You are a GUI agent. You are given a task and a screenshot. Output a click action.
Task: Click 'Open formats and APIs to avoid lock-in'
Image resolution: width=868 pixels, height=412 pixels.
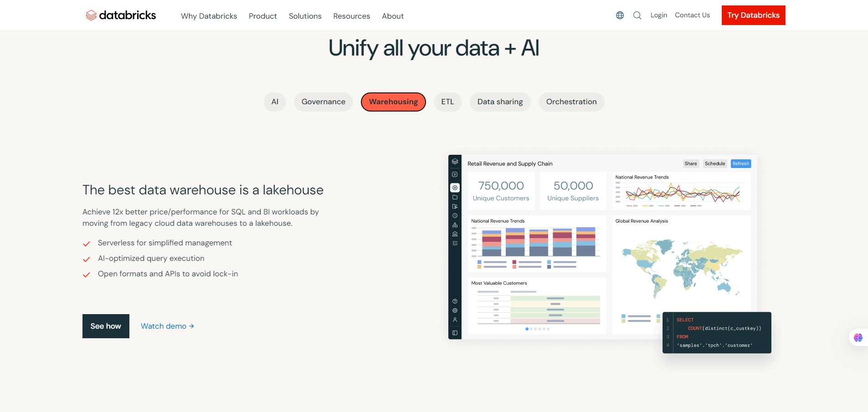(168, 274)
